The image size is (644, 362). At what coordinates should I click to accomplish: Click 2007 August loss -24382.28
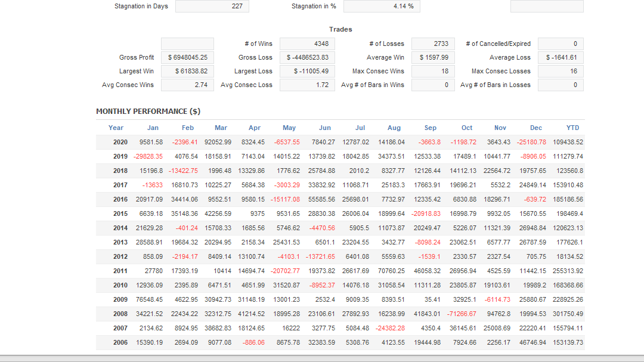click(x=390, y=329)
